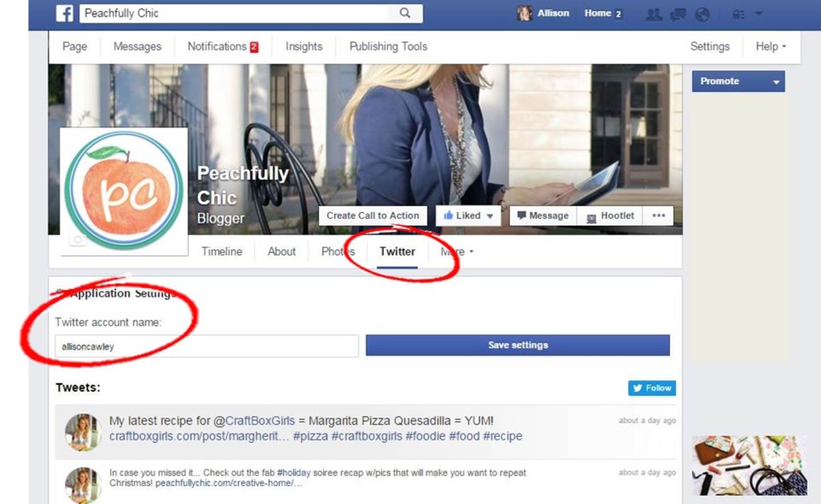Click avatar of the Margarita Pizza tweet
Image resolution: width=821 pixels, height=504 pixels.
coord(83,433)
